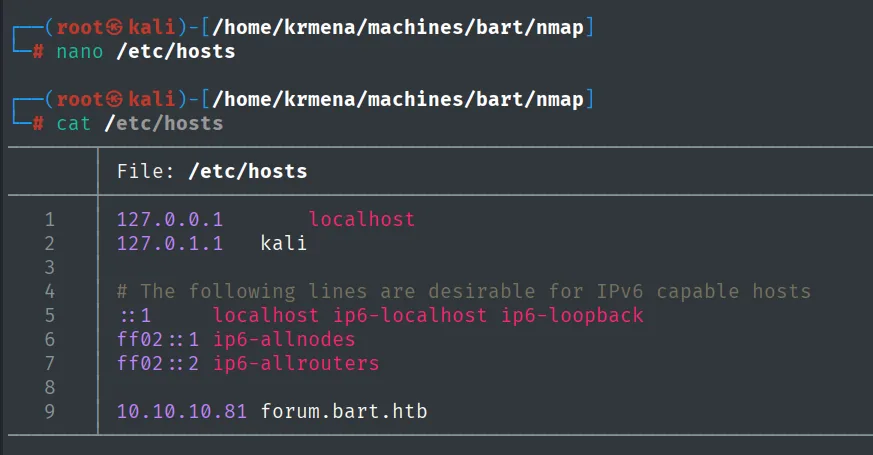
Task: Click '::1' address on line 5
Action: (x=135, y=316)
